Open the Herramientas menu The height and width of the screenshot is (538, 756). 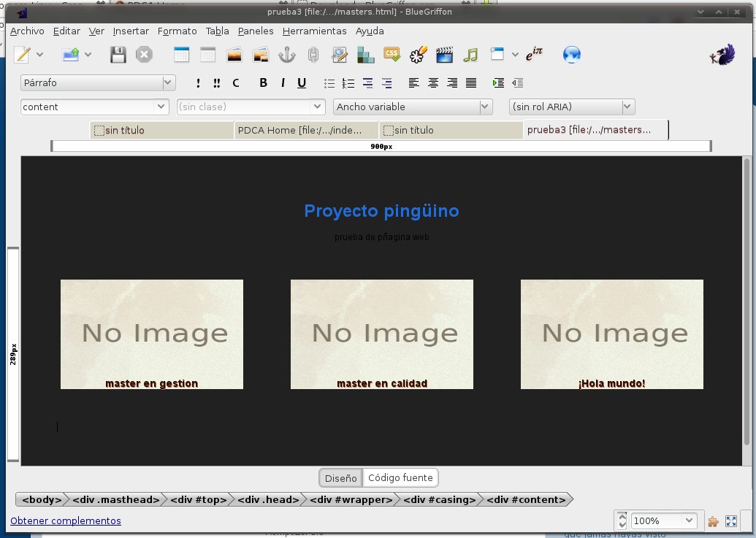coord(314,31)
